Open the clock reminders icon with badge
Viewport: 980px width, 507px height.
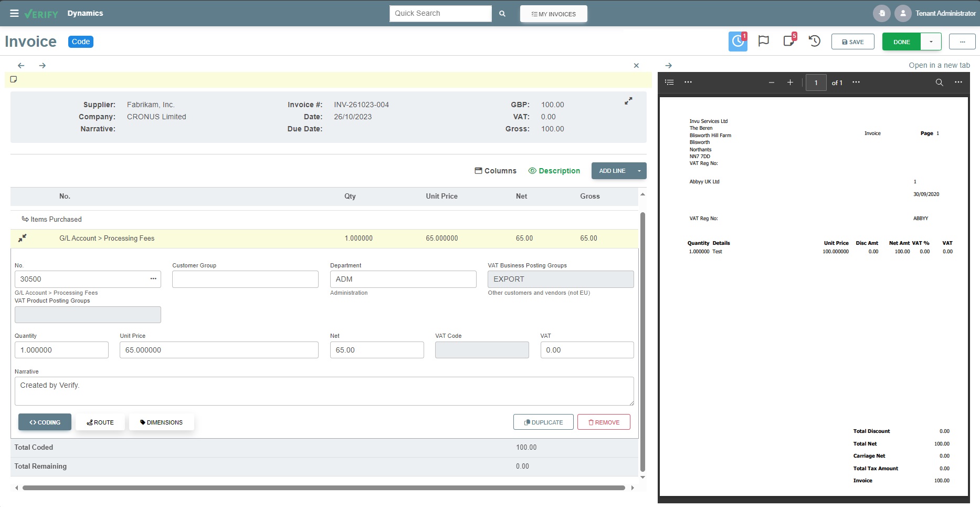[737, 42]
